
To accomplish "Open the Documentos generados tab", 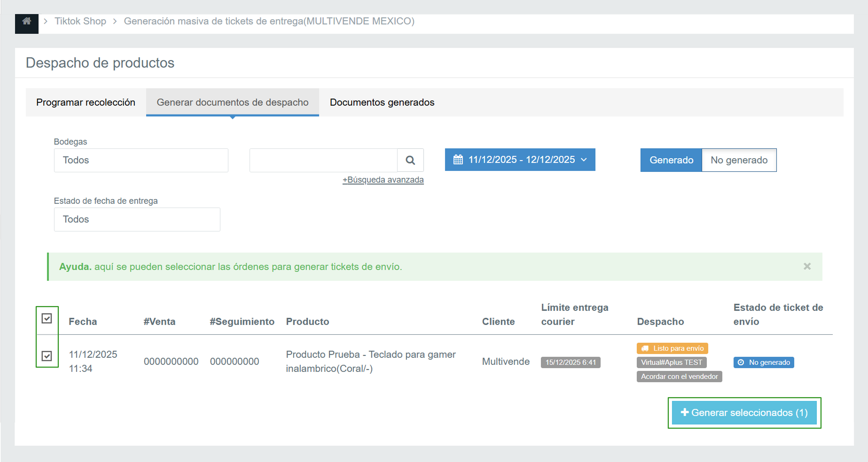I will [x=382, y=102].
